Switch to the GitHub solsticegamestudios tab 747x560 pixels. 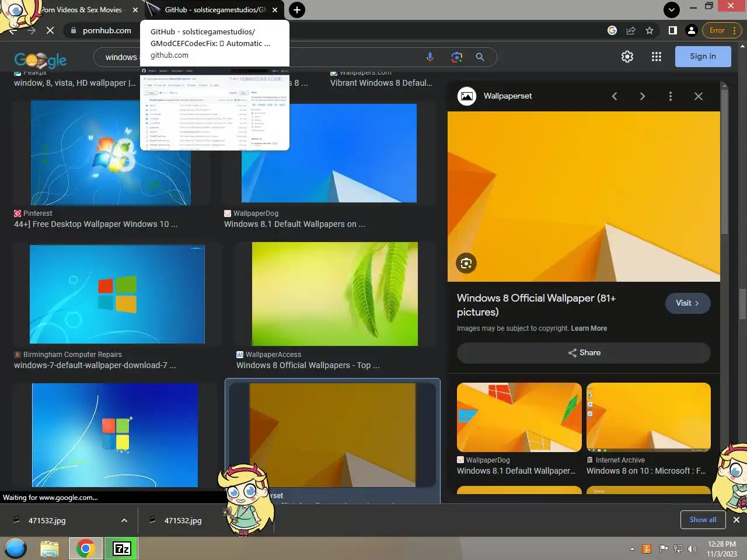[214, 10]
